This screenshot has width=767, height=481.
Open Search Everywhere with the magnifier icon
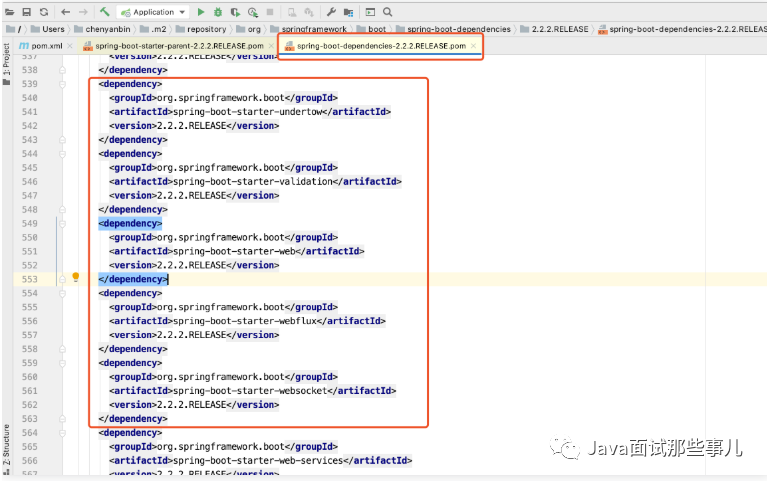(x=387, y=12)
